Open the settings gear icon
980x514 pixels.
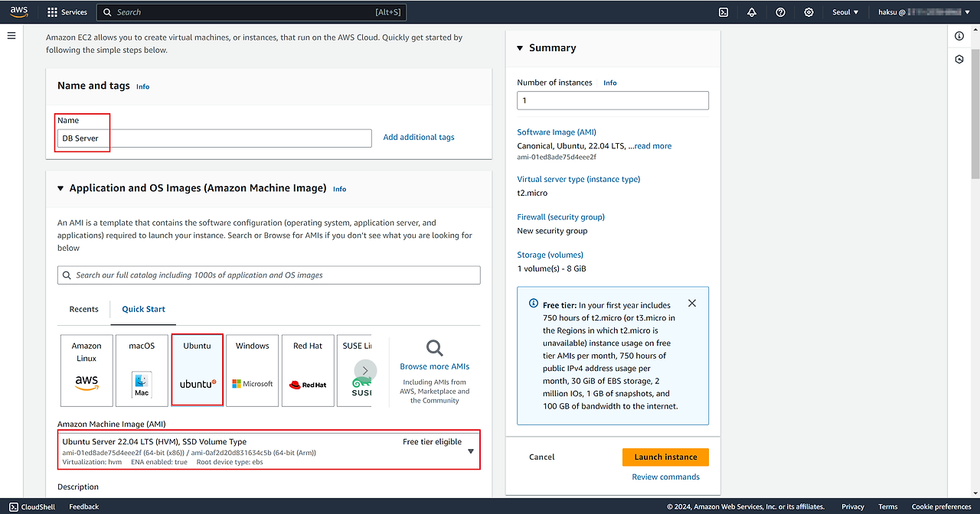pos(809,12)
